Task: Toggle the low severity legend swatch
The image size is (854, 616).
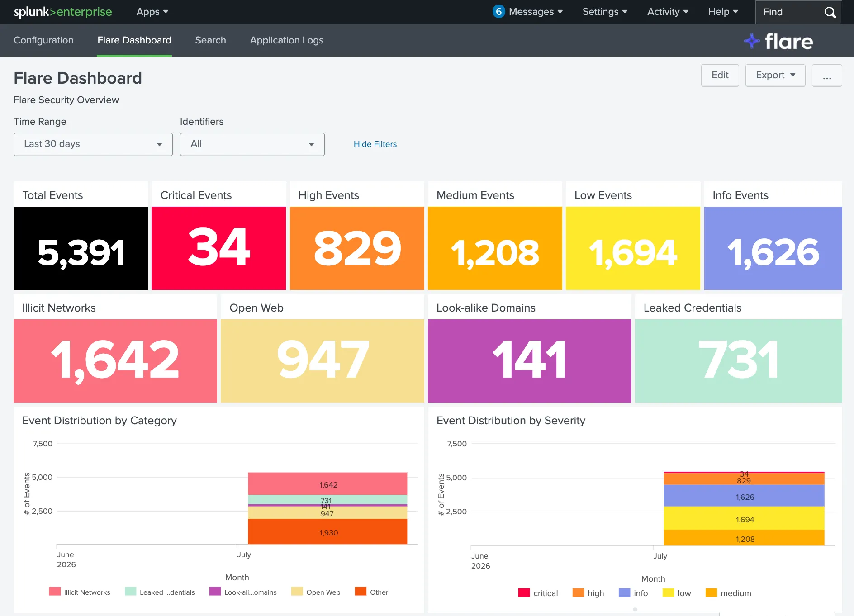Action: 668,593
